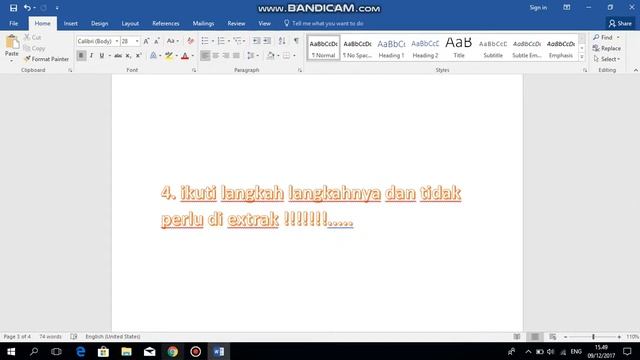This screenshot has height=360, width=640.
Task: Toggle Underline formatting
Action: pos(102,56)
